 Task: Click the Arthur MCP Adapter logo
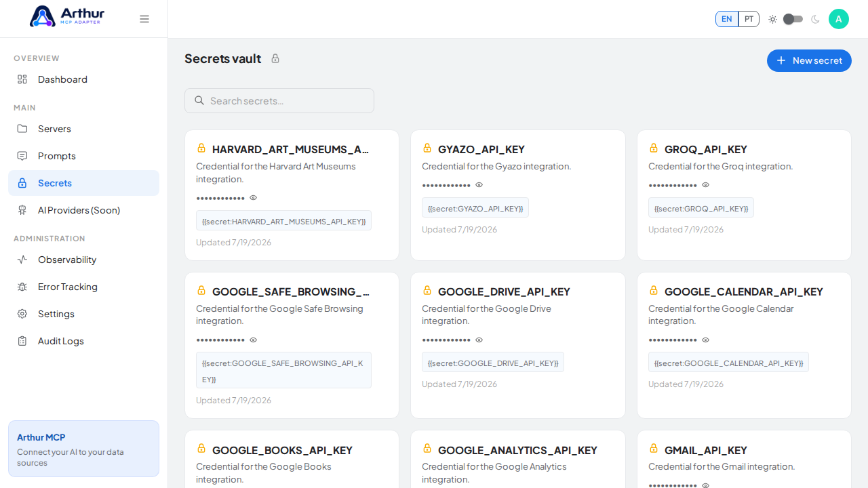click(66, 16)
